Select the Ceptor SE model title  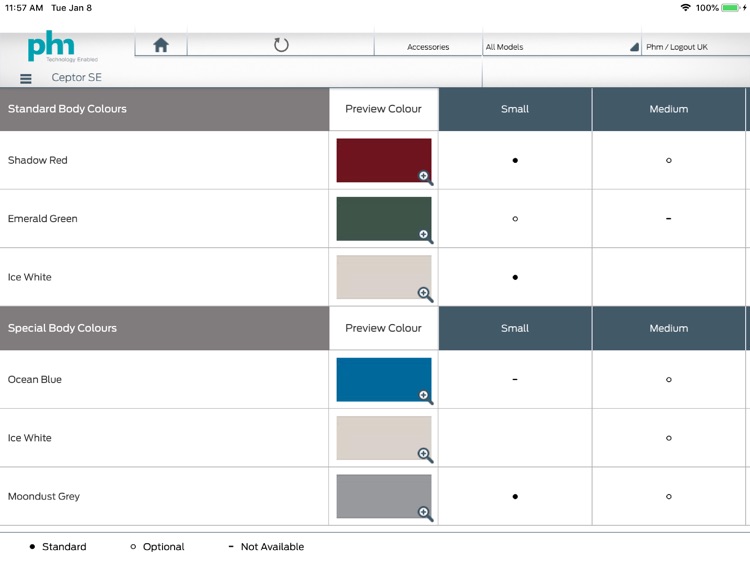[77, 77]
